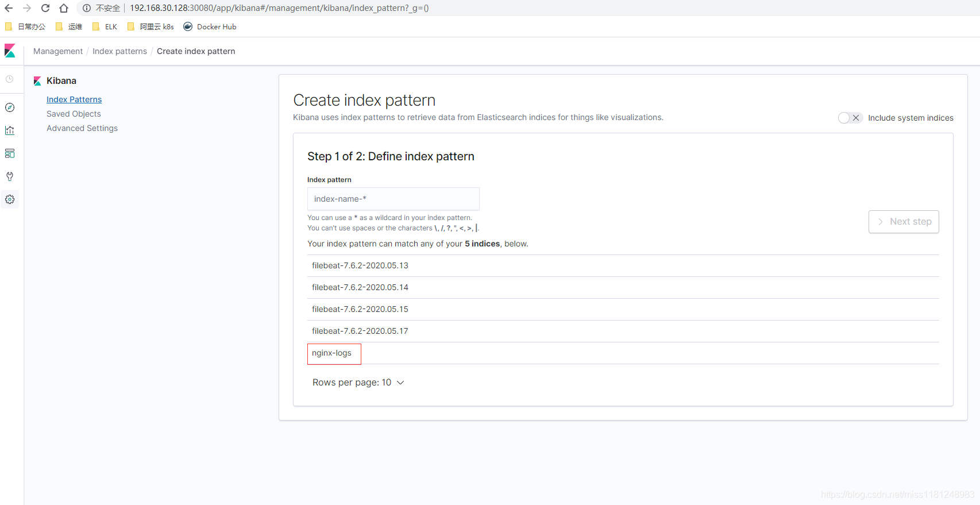Open Dashboard icon in sidebar

tap(10, 153)
